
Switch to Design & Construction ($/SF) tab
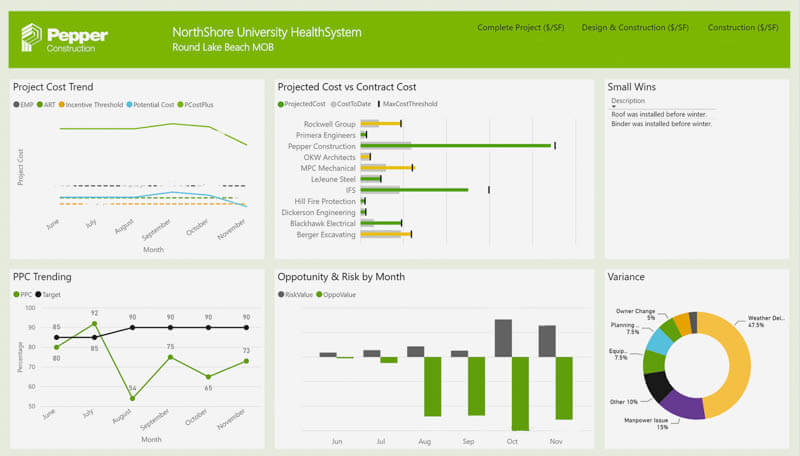(635, 28)
